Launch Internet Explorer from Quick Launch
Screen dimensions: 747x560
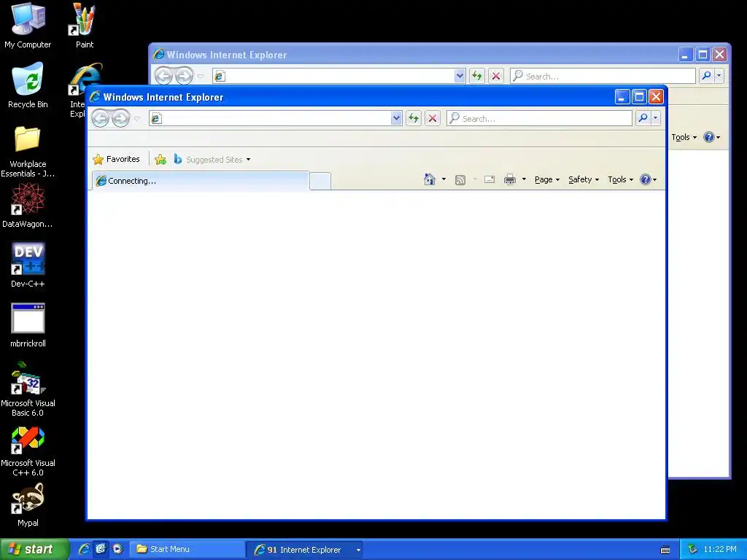point(84,549)
